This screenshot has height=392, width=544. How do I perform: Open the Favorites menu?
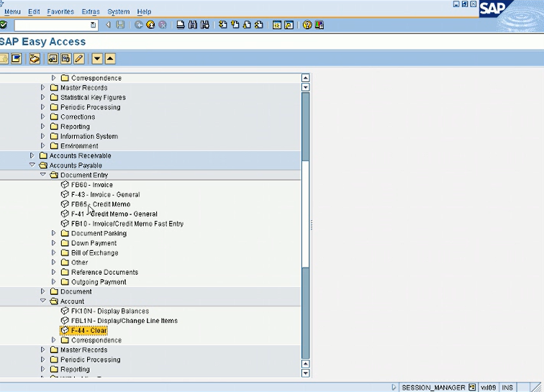60,12
